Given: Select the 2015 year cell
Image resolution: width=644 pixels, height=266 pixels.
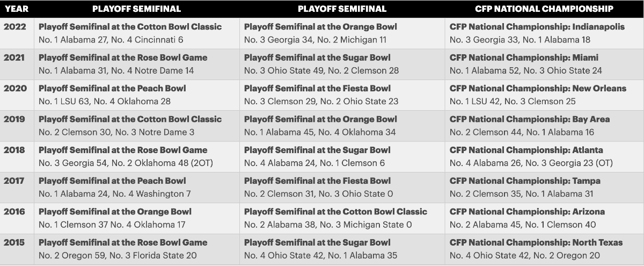Looking at the screenshot, I should (x=14, y=242).
